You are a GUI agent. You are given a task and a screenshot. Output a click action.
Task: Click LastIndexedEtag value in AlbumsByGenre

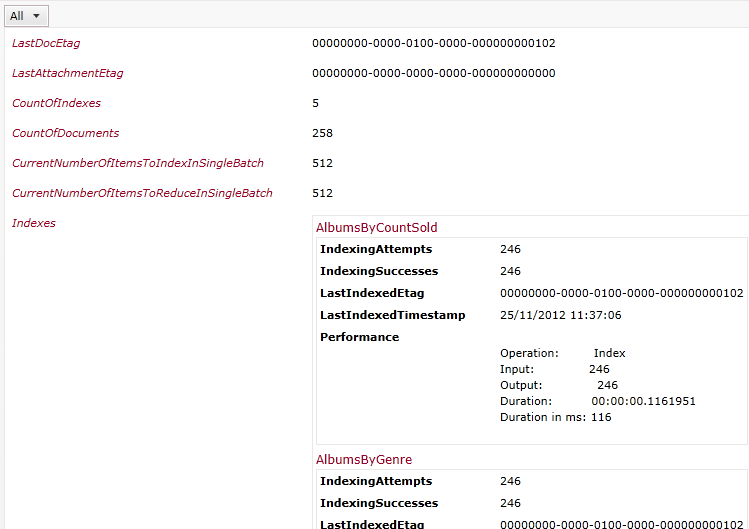click(x=621, y=524)
